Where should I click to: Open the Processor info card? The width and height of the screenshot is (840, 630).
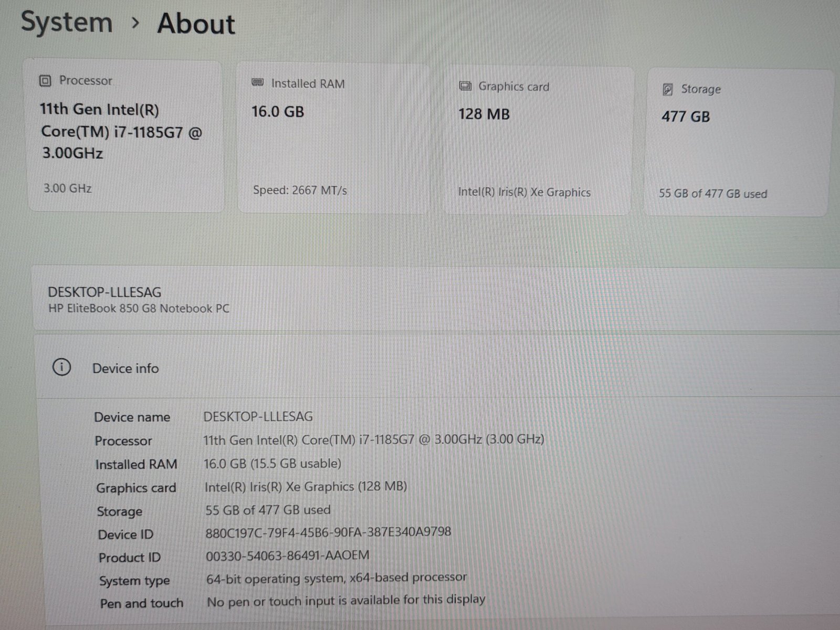pos(125,135)
